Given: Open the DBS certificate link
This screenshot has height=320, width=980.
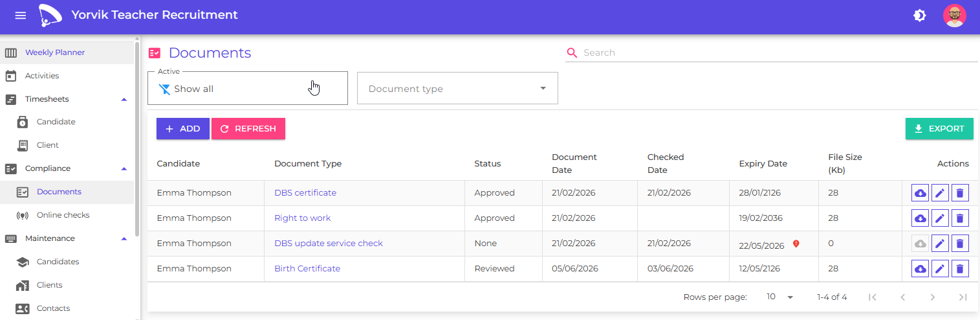Looking at the screenshot, I should tap(305, 192).
